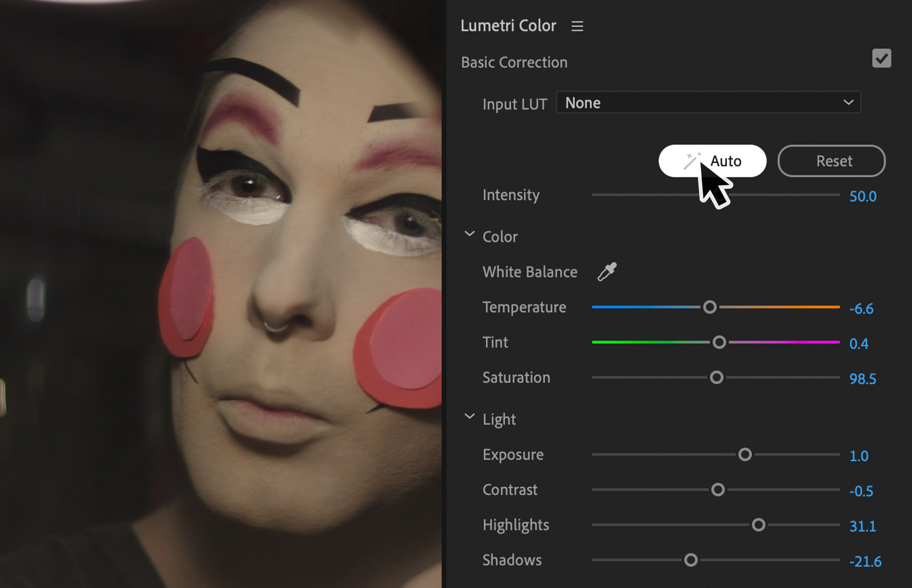Click the Contrast value -0.5
This screenshot has height=588, width=912.
click(x=861, y=491)
